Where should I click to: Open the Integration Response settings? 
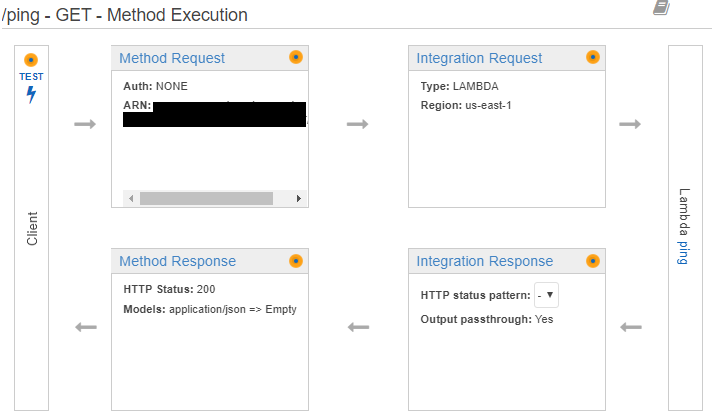pos(484,261)
